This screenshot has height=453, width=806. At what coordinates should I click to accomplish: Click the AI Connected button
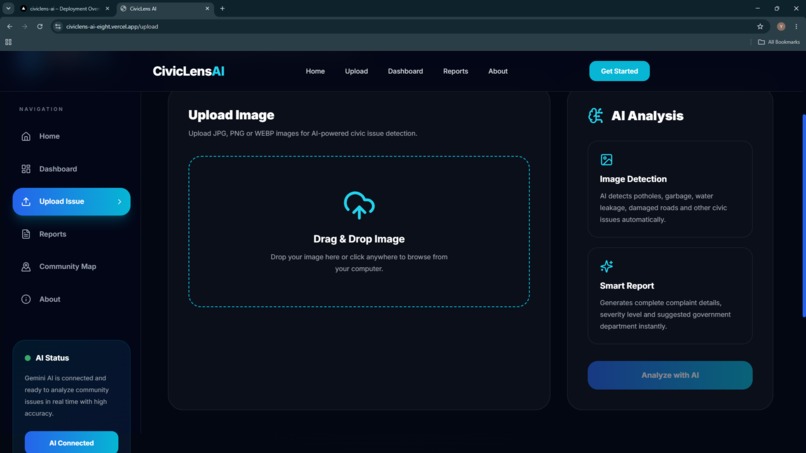point(71,442)
